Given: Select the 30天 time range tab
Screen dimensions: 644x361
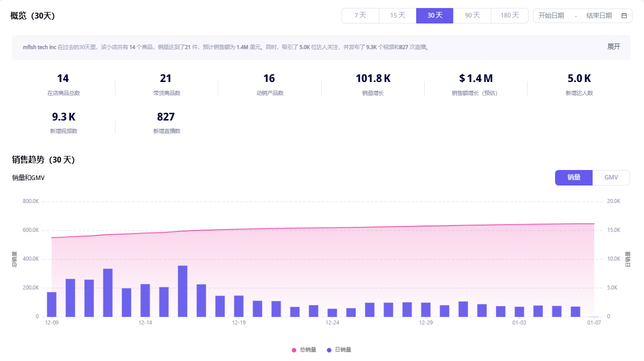Looking at the screenshot, I should 435,15.
